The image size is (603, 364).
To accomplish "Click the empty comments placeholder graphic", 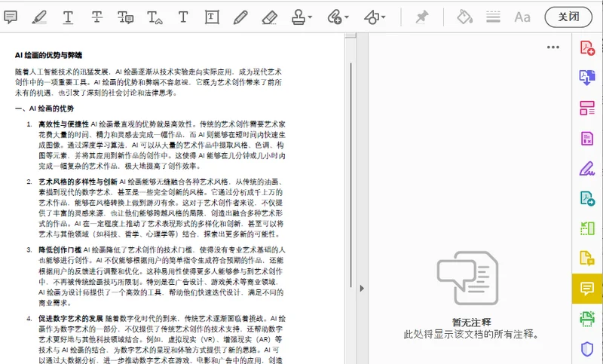I will pos(467,277).
